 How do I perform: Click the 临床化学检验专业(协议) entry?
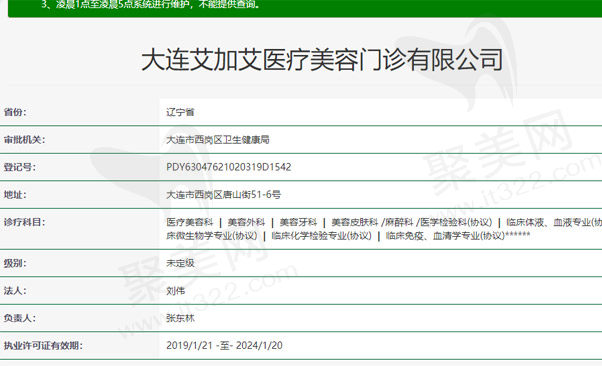click(x=321, y=235)
